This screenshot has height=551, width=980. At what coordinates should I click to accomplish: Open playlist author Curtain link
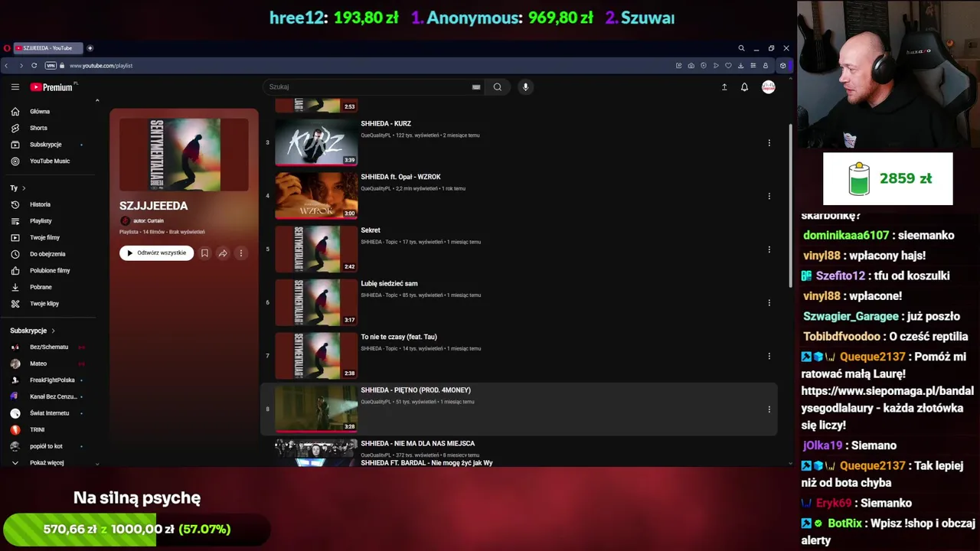point(149,221)
